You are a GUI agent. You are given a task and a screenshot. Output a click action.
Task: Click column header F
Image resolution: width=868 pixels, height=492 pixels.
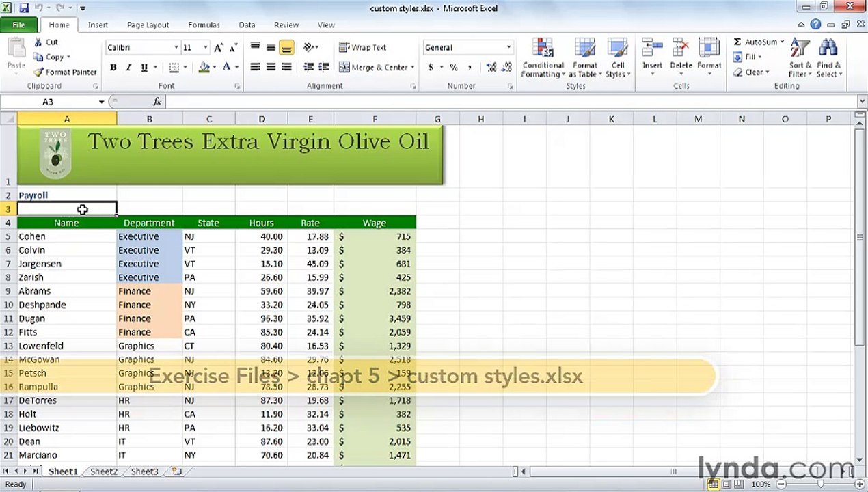375,119
